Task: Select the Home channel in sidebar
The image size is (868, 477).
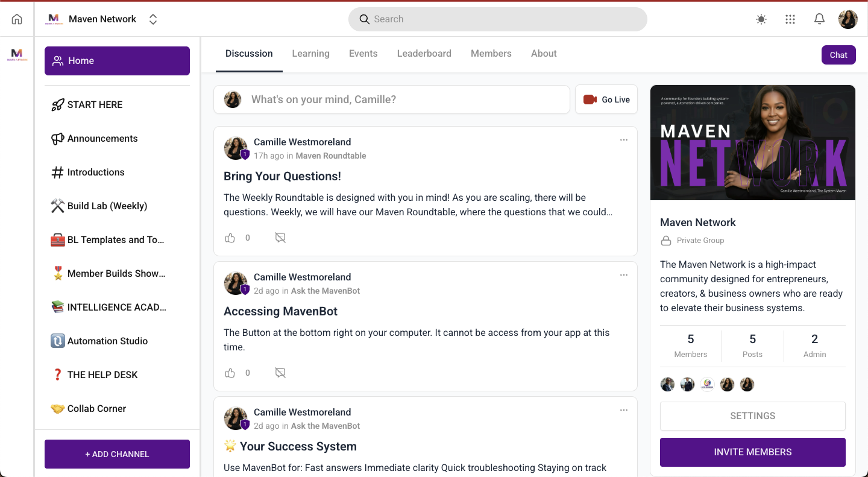Action: (117, 61)
